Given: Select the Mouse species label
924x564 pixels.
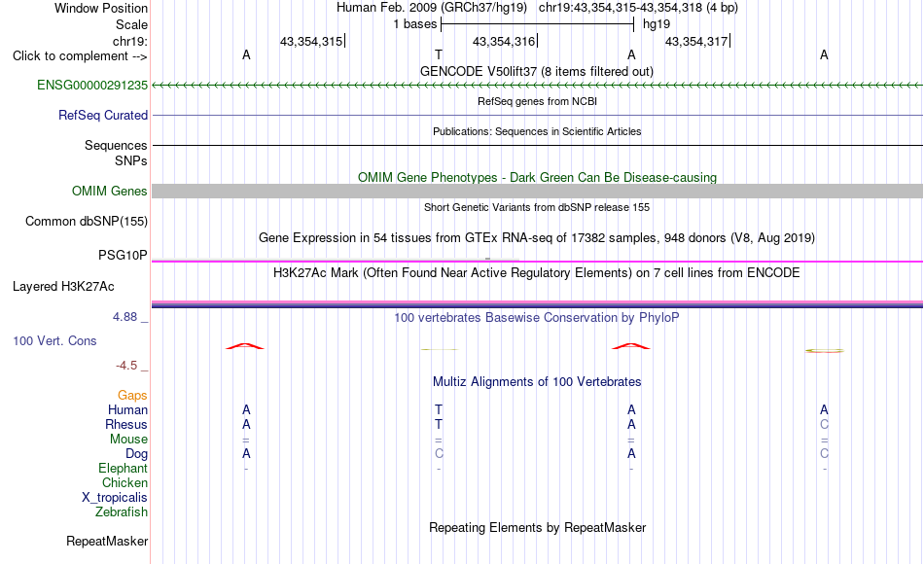Looking at the screenshot, I should pos(128,440).
